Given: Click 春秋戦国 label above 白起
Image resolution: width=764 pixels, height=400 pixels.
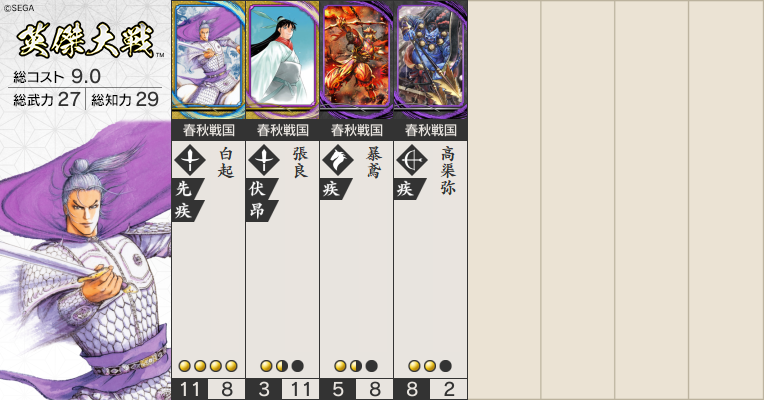Looking at the screenshot, I should [x=209, y=130].
